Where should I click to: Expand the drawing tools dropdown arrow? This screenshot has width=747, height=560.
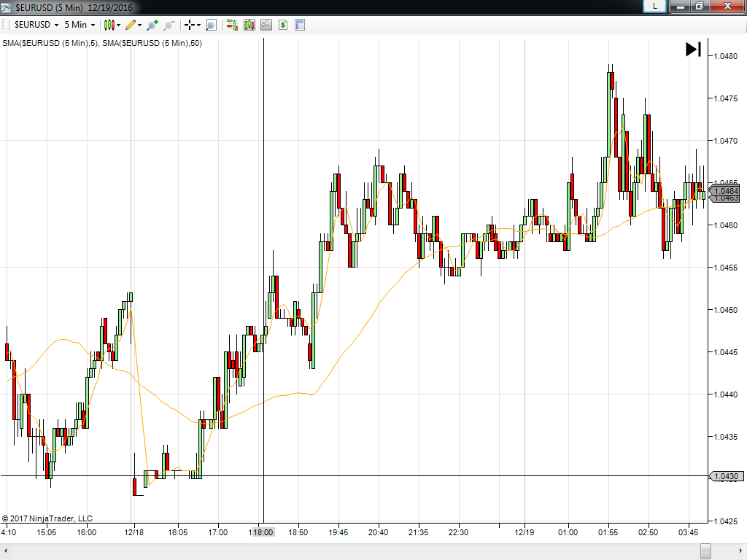[x=139, y=26]
